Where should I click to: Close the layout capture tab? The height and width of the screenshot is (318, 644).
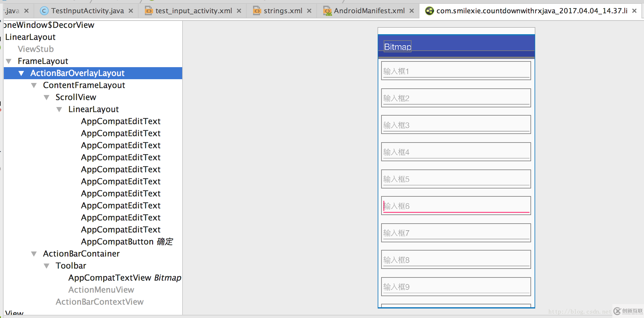[635, 11]
